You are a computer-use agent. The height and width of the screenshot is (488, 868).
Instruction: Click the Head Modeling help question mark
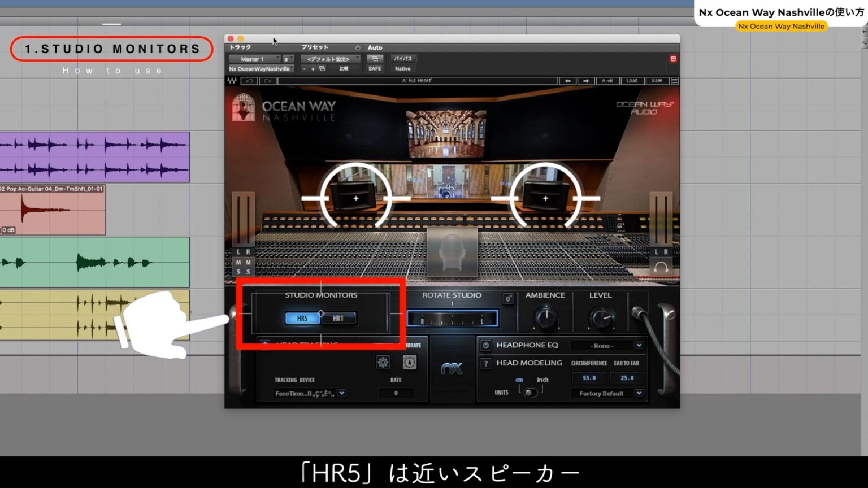pyautogui.click(x=485, y=363)
